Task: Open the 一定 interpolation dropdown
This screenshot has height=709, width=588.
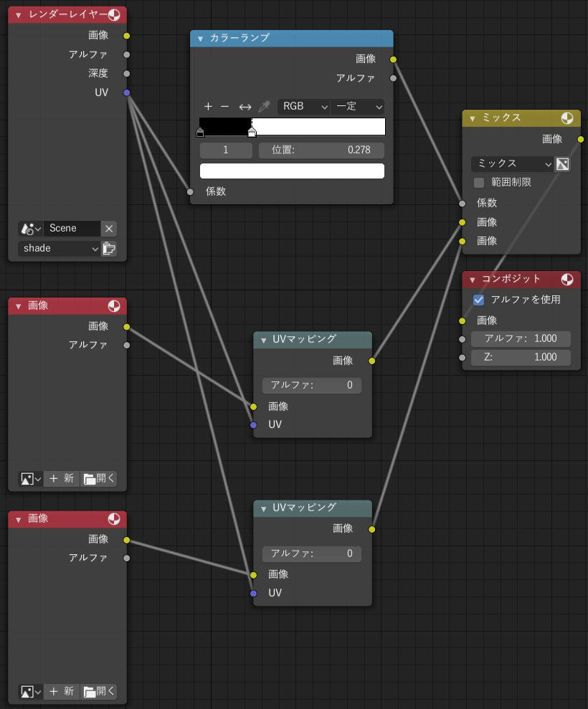Action: coord(358,106)
